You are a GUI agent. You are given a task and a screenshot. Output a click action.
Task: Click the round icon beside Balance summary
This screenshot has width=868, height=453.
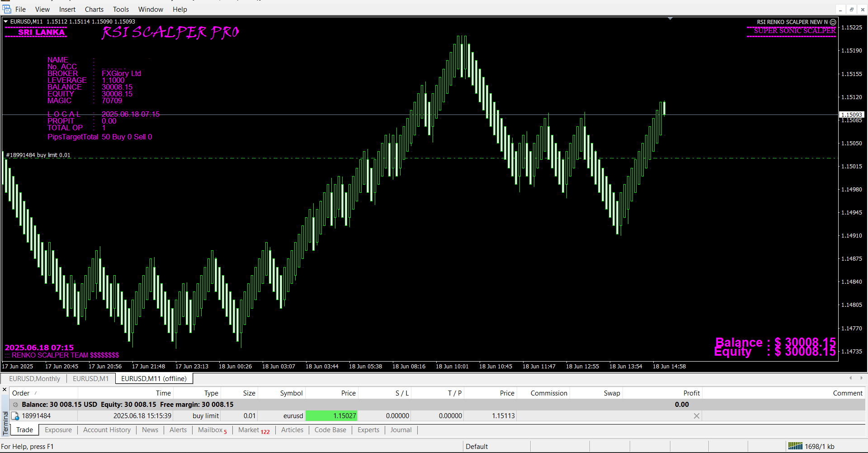click(15, 405)
